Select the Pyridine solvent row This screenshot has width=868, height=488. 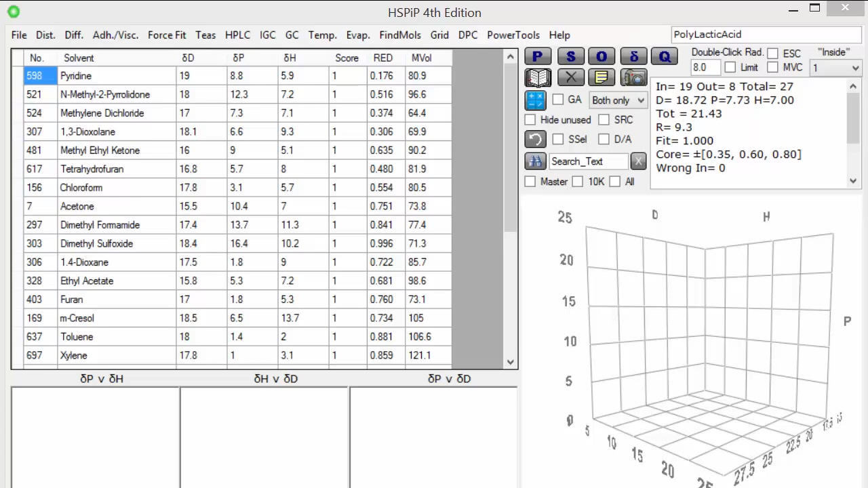[x=237, y=76]
